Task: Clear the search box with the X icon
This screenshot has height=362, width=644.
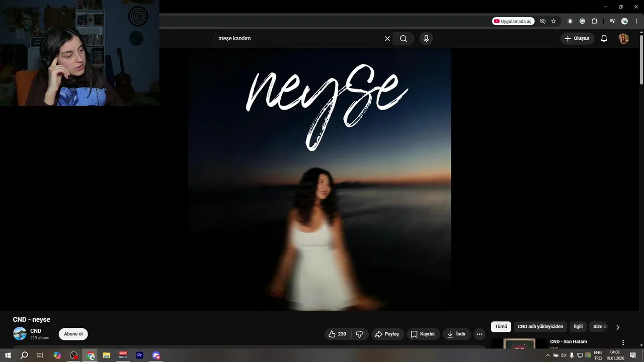Action: [x=387, y=38]
